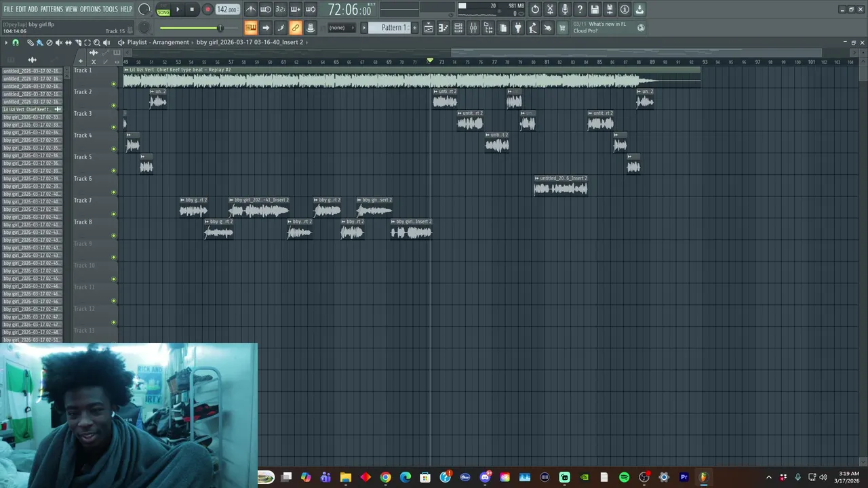Toggle typing keyboard to piano button
Viewport: 868px width, 488px height.
coord(251,28)
